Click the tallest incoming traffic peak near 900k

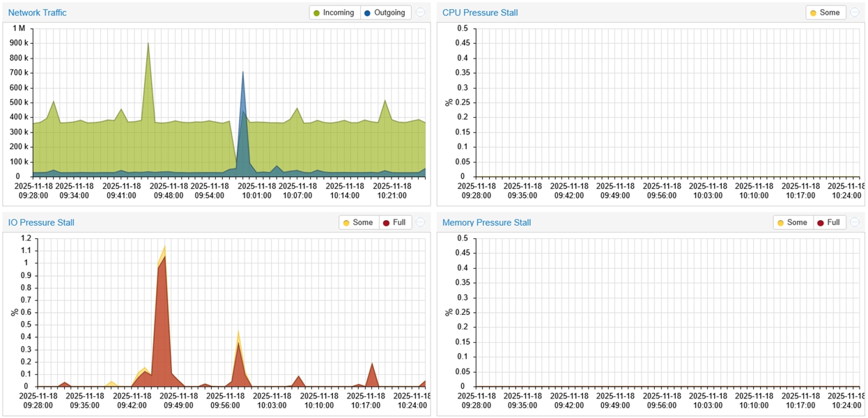(x=148, y=44)
